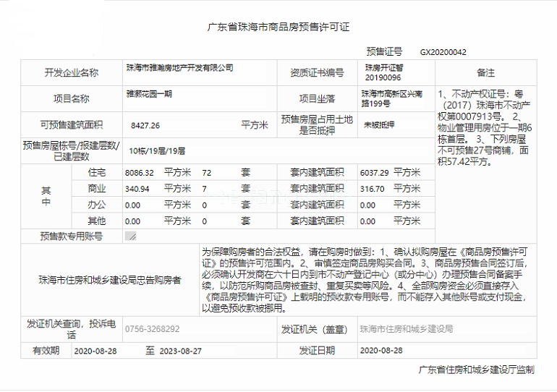
Task: Click the residential area value 8086.32
Action: click(x=140, y=173)
